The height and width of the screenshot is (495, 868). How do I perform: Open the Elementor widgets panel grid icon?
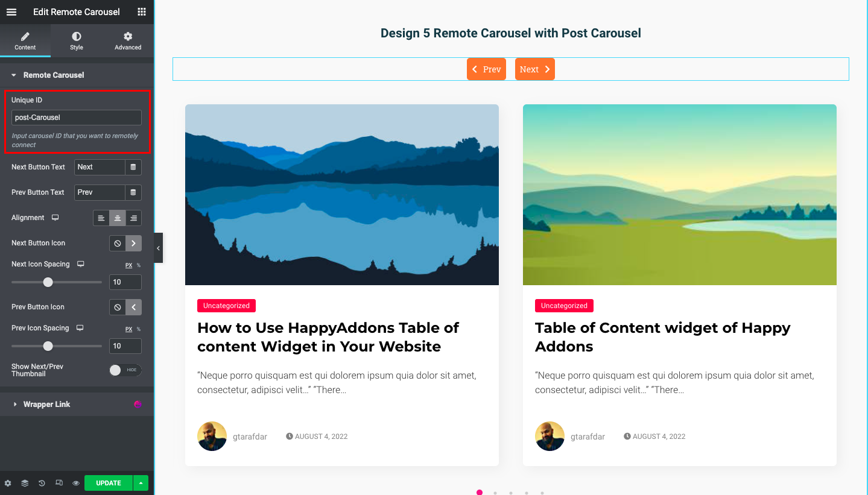pyautogui.click(x=141, y=11)
